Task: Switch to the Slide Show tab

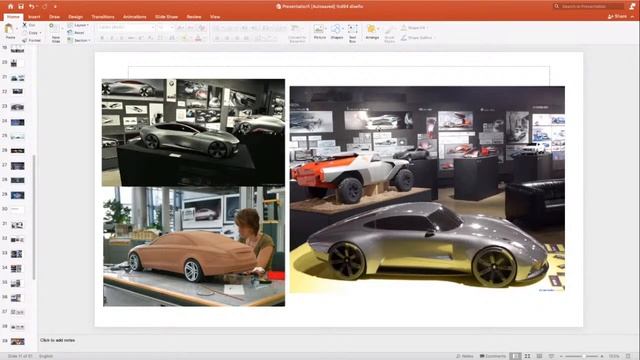Action: point(167,17)
